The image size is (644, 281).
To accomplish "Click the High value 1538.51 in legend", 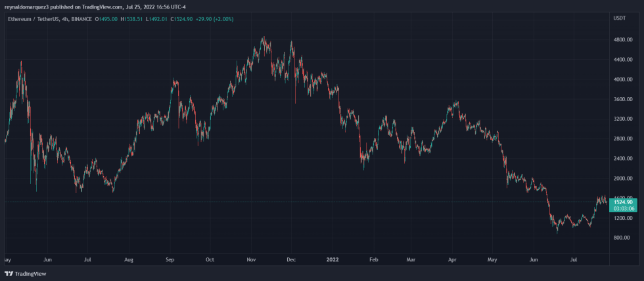I will 135,19.
